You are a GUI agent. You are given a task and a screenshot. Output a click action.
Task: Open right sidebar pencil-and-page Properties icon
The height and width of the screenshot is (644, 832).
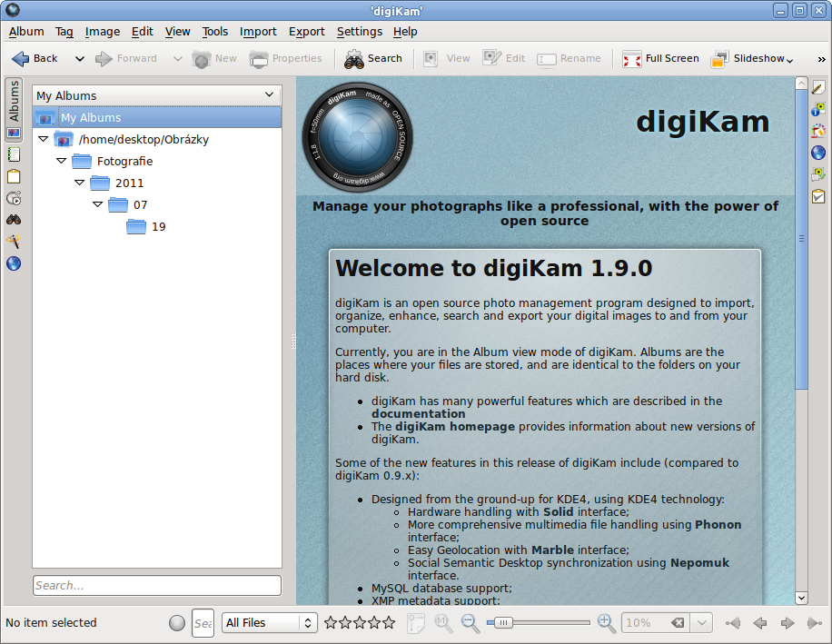(818, 87)
